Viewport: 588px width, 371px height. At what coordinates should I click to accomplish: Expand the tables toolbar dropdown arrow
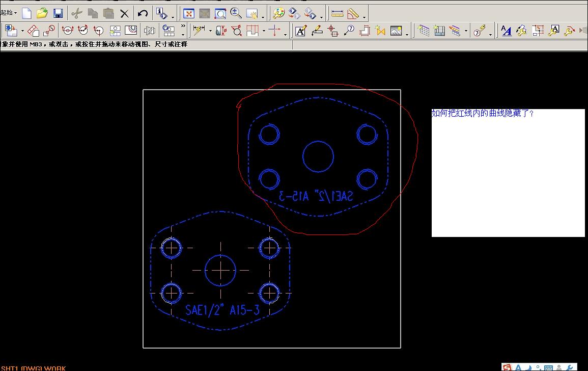point(466,31)
